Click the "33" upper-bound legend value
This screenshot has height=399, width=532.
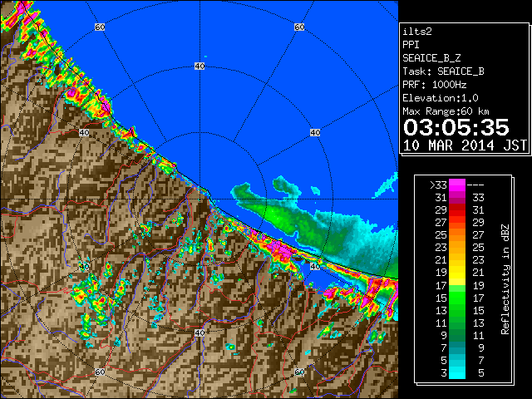coord(478,198)
